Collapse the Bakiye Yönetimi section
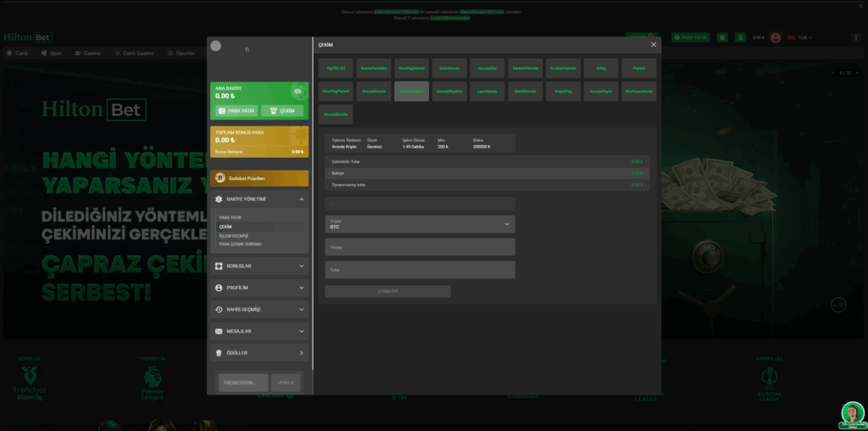The width and height of the screenshot is (868, 431). [x=302, y=199]
